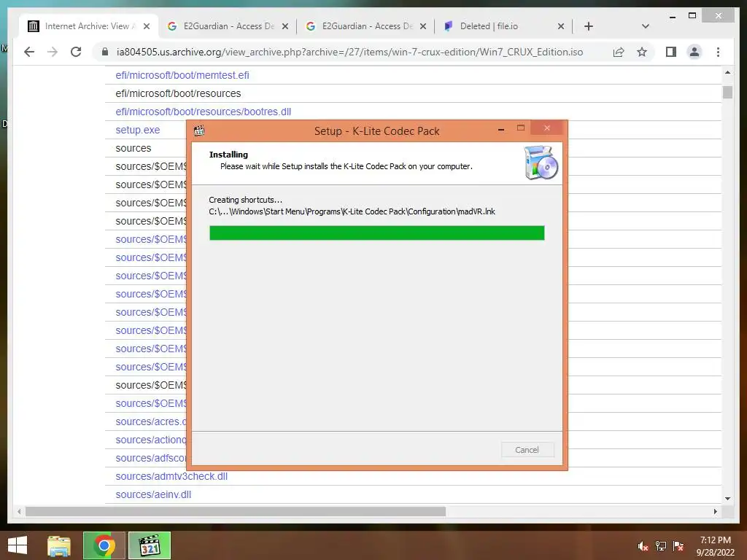Close the second E2Guardian tab
Screen dimensions: 747x560
pyautogui.click(x=423, y=26)
